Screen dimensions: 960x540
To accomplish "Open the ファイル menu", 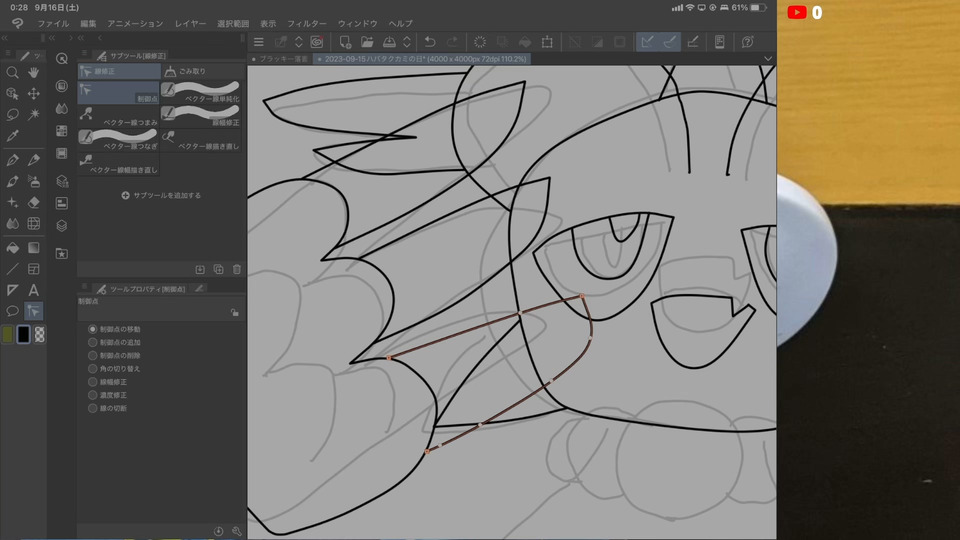I will tap(53, 23).
